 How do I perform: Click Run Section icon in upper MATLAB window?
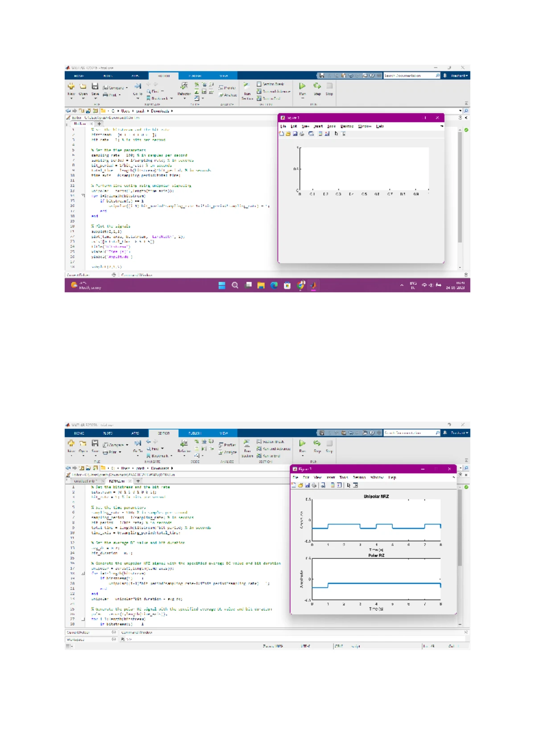coord(247,86)
